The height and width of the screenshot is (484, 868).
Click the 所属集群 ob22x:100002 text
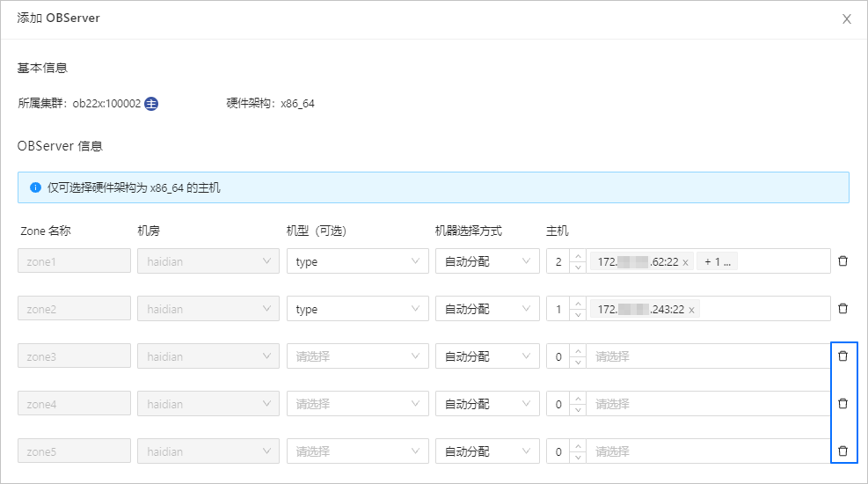click(x=79, y=104)
